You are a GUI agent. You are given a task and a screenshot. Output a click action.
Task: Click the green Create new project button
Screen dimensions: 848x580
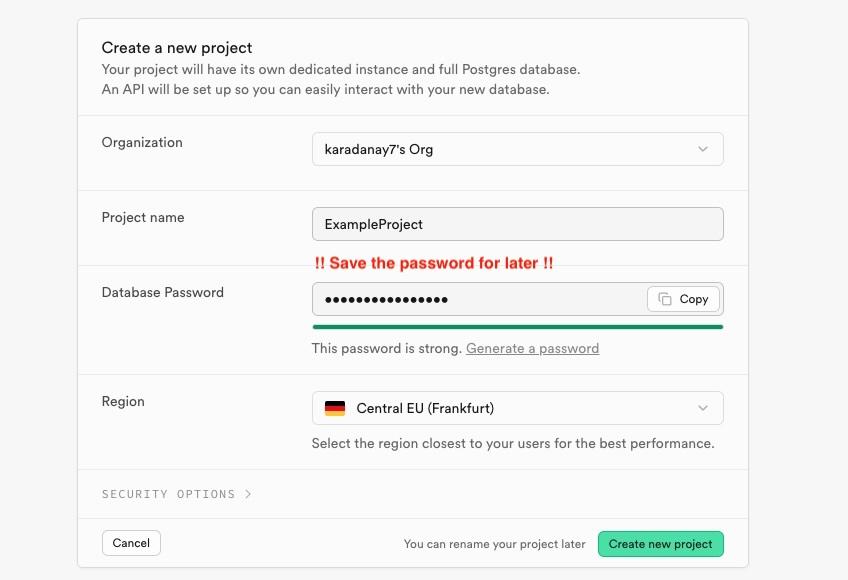tap(660, 544)
